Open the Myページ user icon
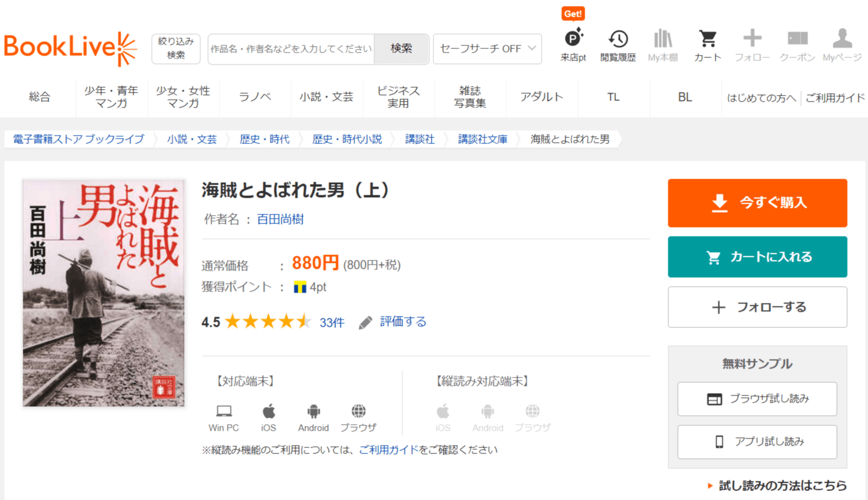 tap(842, 39)
